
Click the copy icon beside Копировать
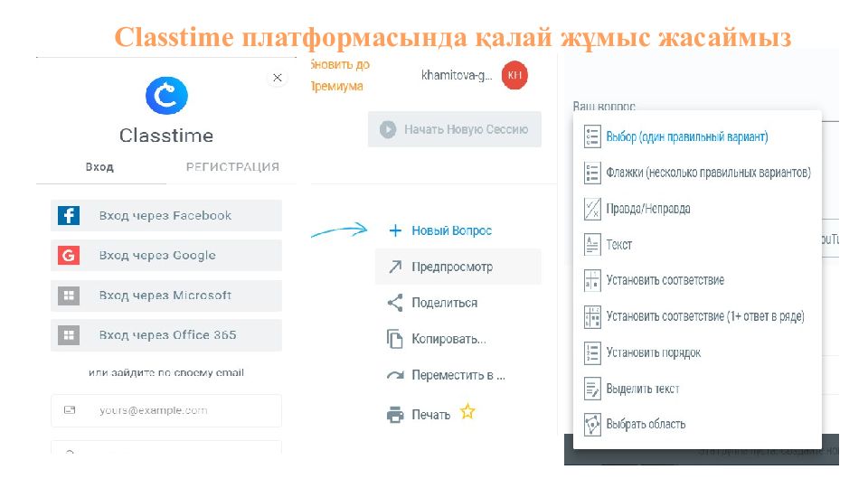coord(395,339)
